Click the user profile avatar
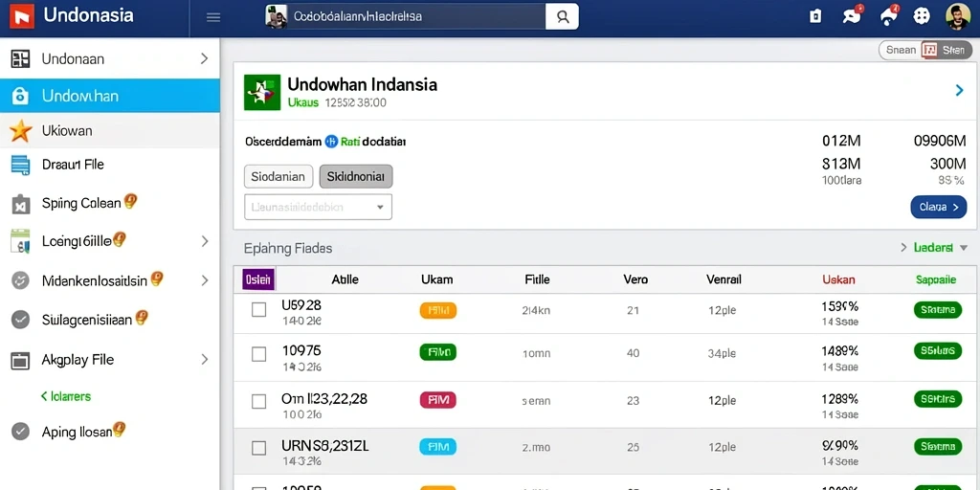The width and height of the screenshot is (980, 490). click(957, 17)
